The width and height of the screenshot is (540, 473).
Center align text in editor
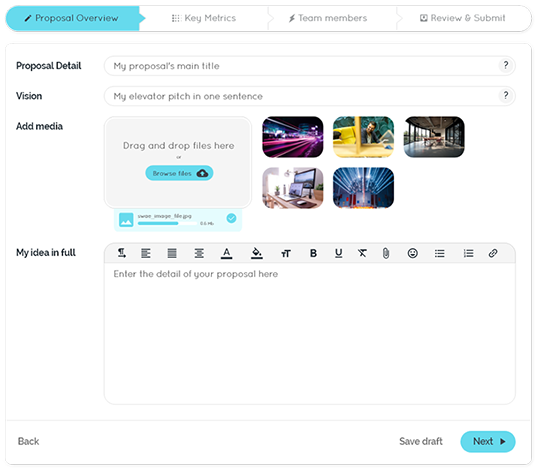click(199, 253)
